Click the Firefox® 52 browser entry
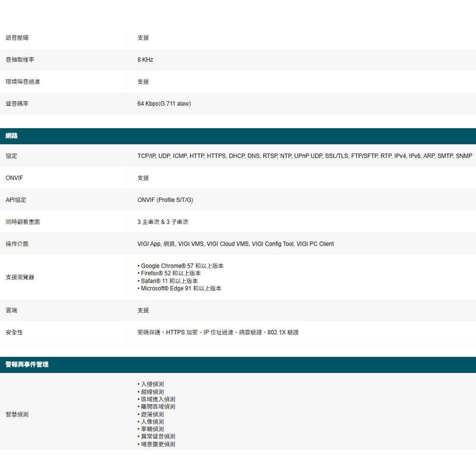476x476 pixels. click(x=169, y=273)
